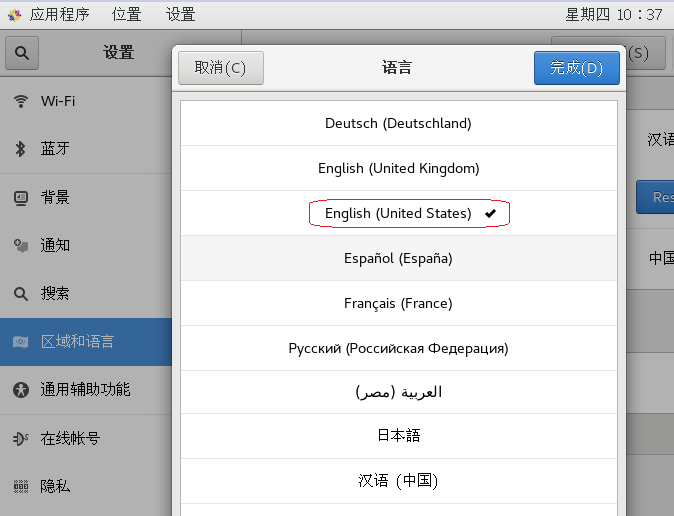Viewport: 674px width, 516px height.
Task: Open 区域和语言 settings panel
Action: (x=86, y=342)
